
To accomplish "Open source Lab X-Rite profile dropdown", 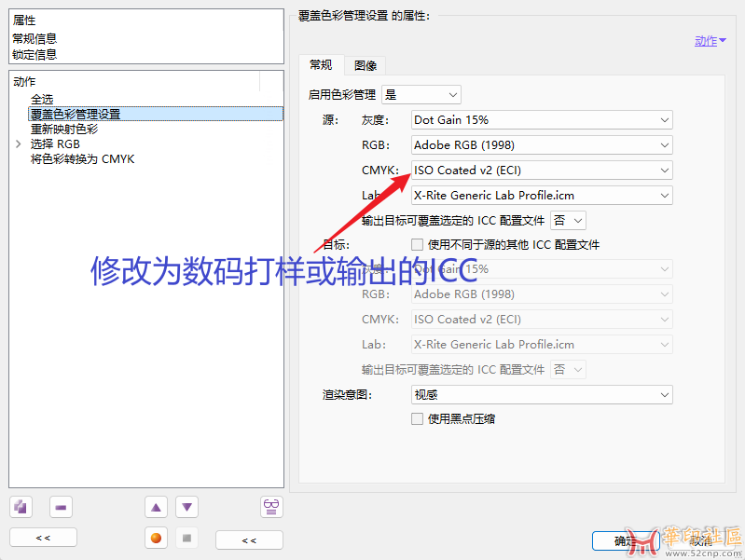I will coord(542,196).
